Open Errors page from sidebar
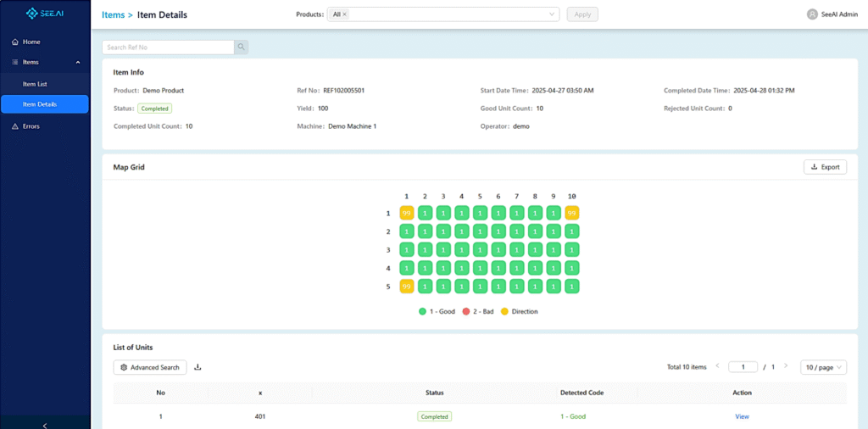This screenshot has height=429, width=868. [x=31, y=126]
